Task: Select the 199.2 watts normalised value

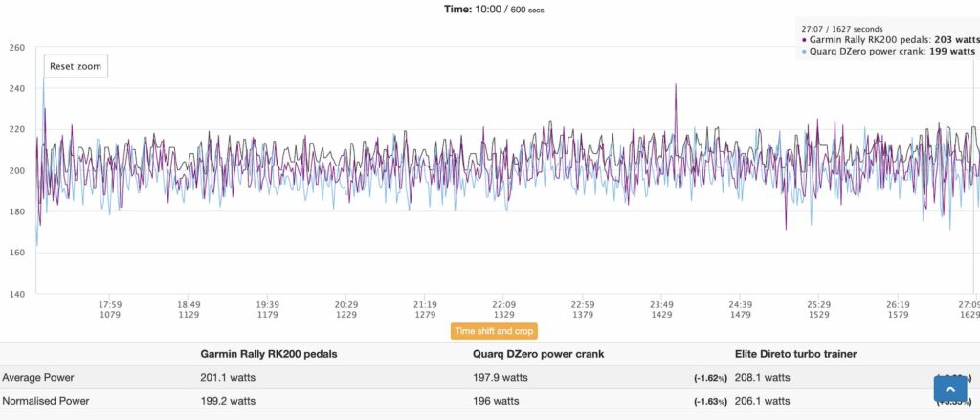Action: (x=228, y=401)
